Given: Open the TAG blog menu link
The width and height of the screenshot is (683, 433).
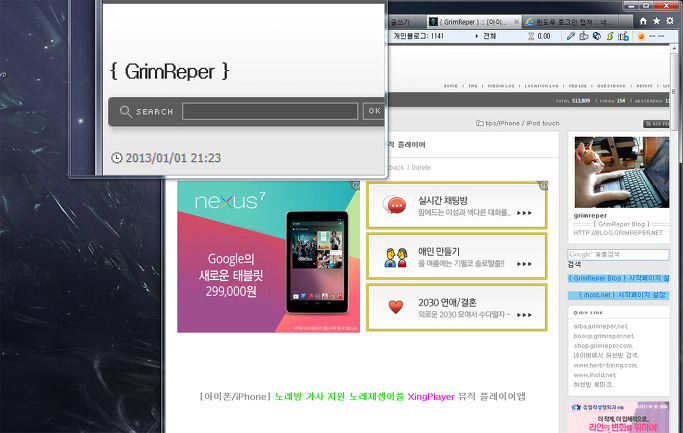Looking at the screenshot, I should coord(473,86).
